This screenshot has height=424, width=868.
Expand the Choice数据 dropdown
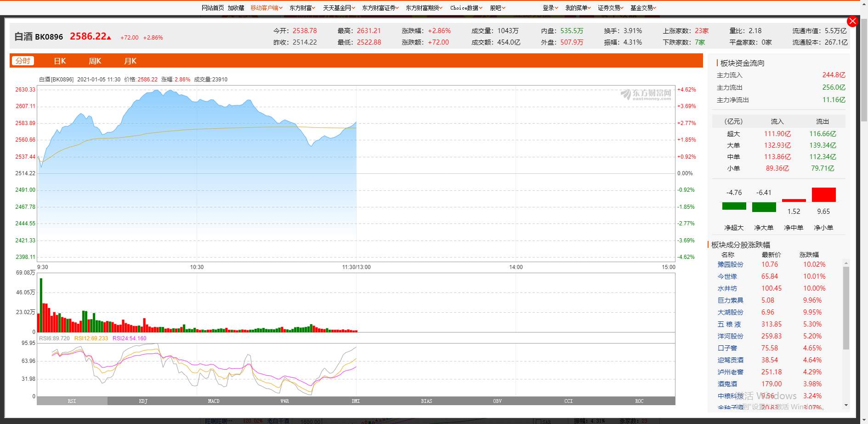466,8
